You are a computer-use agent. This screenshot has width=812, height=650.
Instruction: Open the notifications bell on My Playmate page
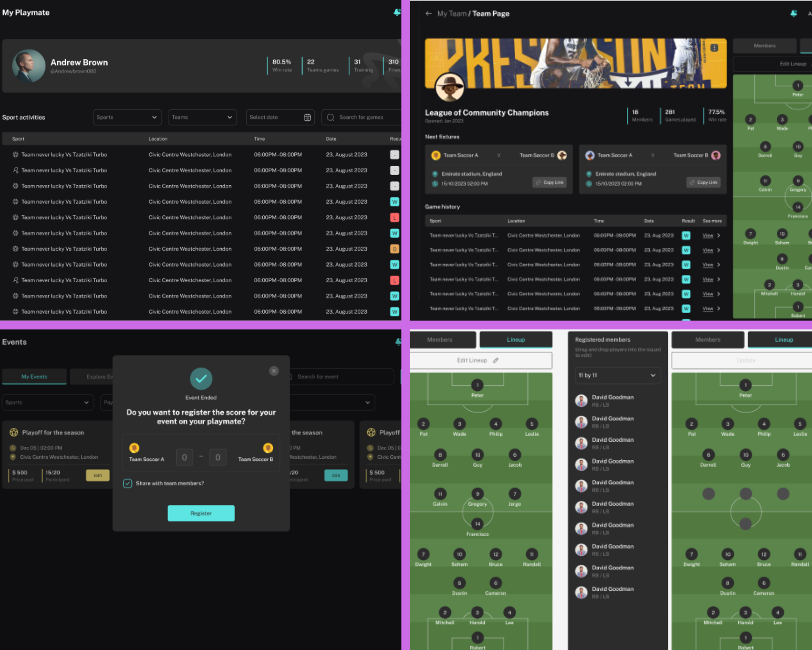(x=397, y=13)
